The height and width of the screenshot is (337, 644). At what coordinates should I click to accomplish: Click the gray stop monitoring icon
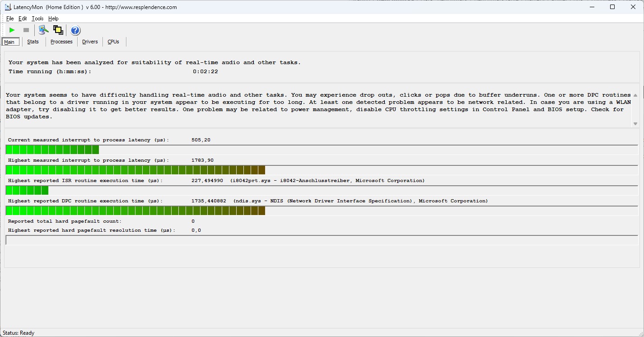(x=26, y=30)
